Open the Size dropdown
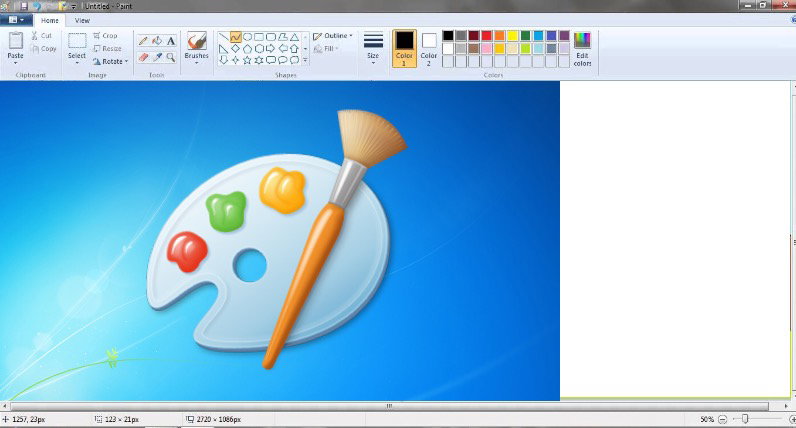 [x=373, y=49]
